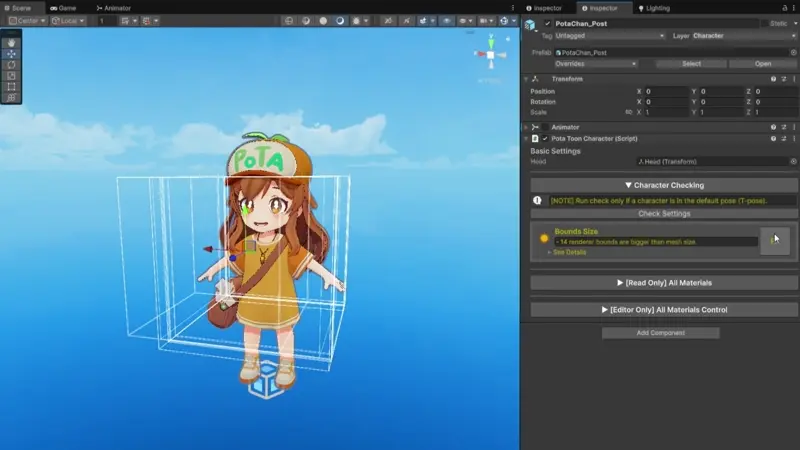Select the Rect transform tool
Screen dimensions: 800x450
point(11,87)
